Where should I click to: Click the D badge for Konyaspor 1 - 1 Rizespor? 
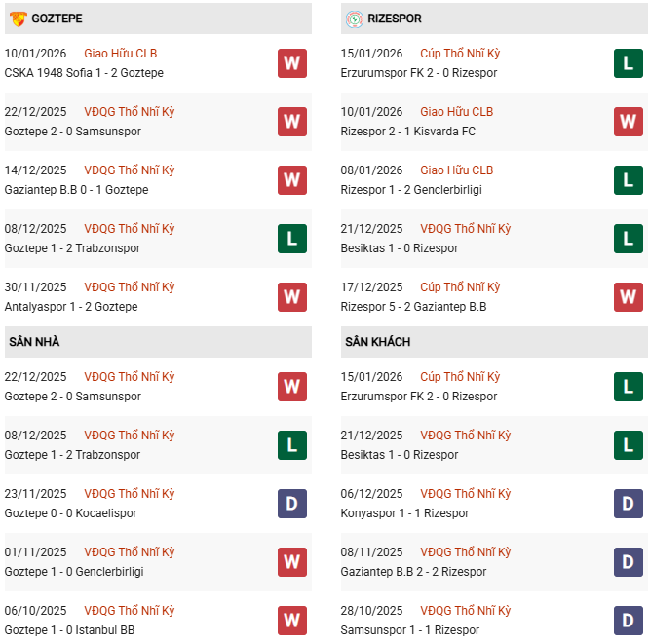pyautogui.click(x=629, y=504)
